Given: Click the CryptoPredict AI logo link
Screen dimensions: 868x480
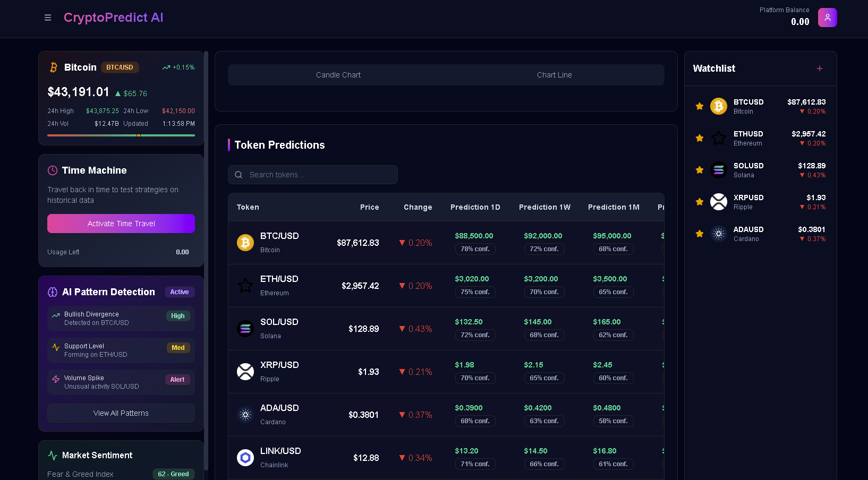Looking at the screenshot, I should (114, 18).
